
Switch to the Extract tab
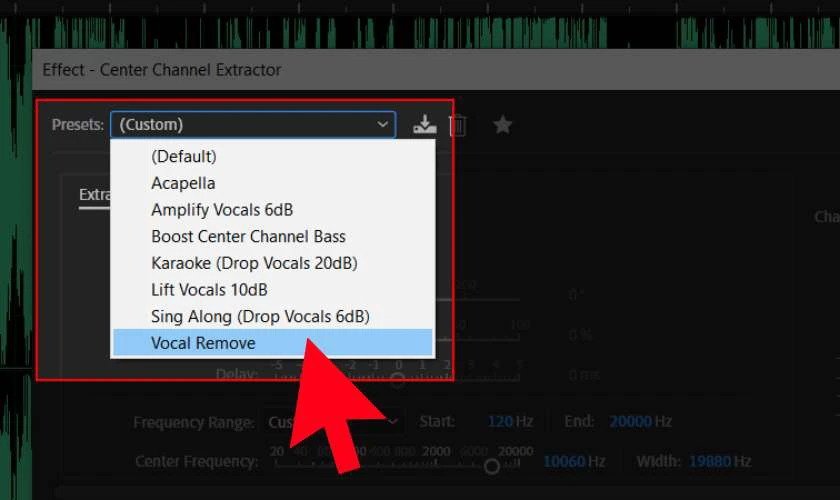[94, 194]
